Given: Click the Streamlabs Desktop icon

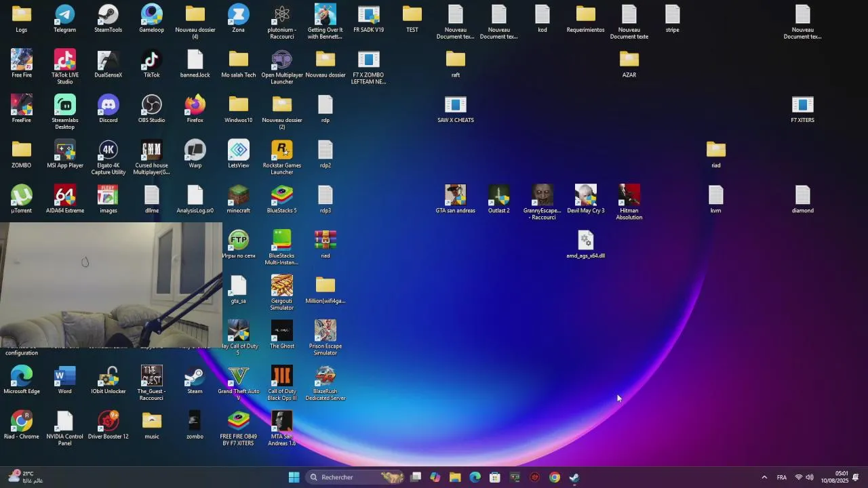Looking at the screenshot, I should tap(65, 112).
